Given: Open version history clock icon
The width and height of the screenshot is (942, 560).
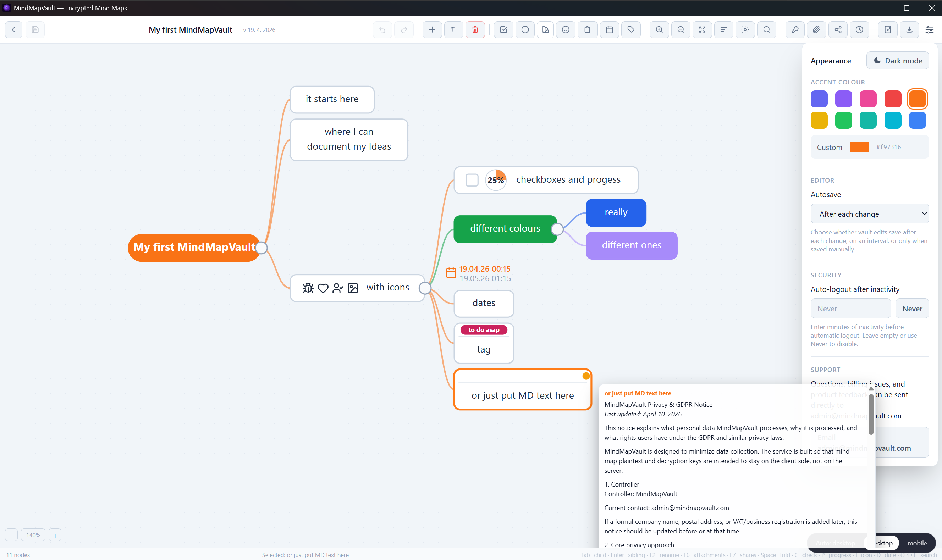Looking at the screenshot, I should click(859, 29).
